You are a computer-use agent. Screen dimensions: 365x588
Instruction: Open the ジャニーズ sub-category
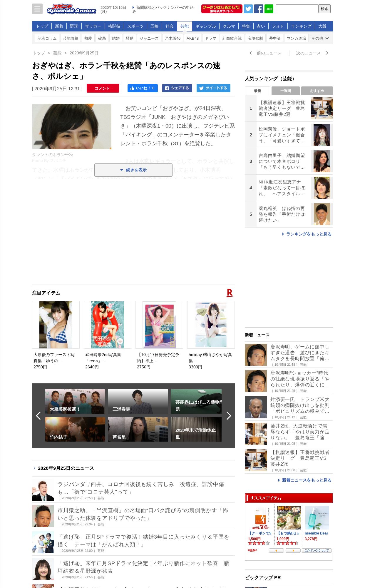tap(149, 38)
